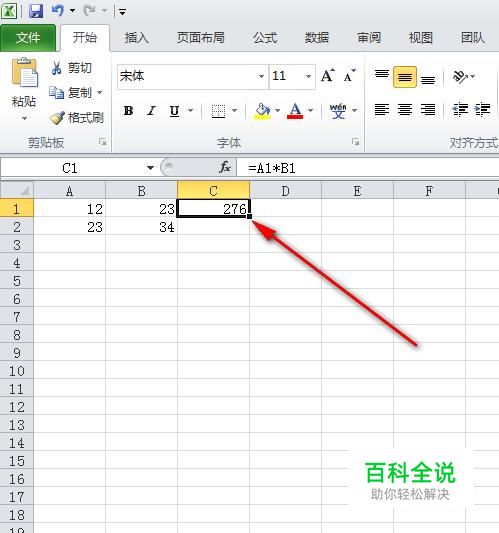Click the 粘贴 paste clipboard icon
Screen dimensions: 499x533
(24, 72)
